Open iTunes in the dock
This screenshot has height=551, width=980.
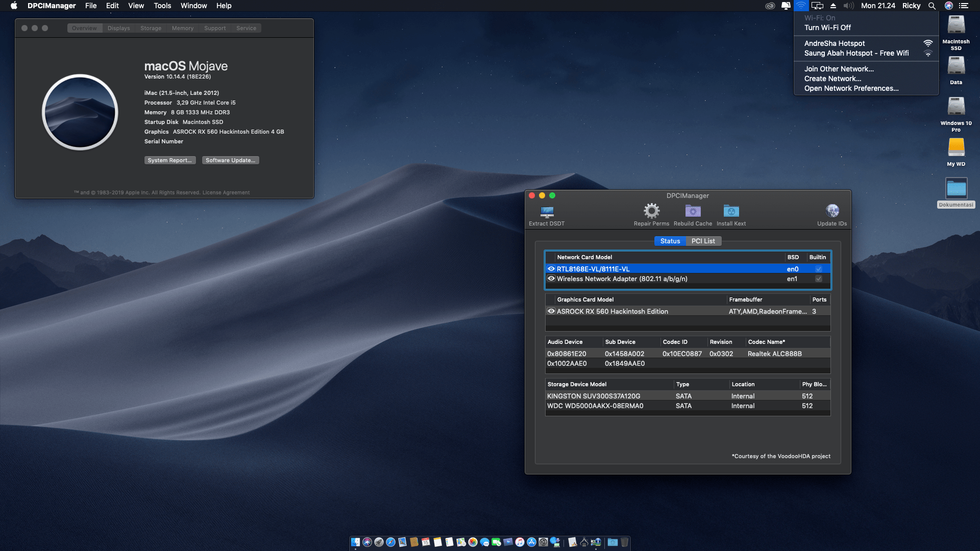pos(520,542)
